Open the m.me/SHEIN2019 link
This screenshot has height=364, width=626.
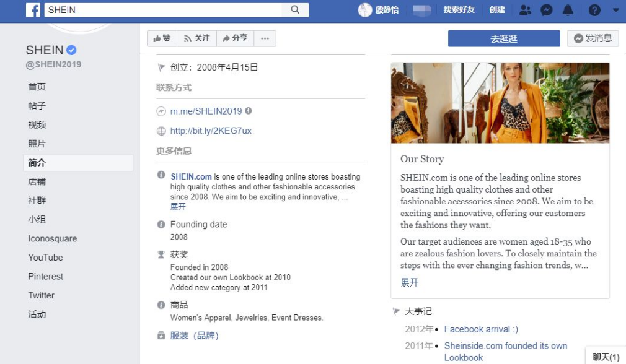click(206, 111)
